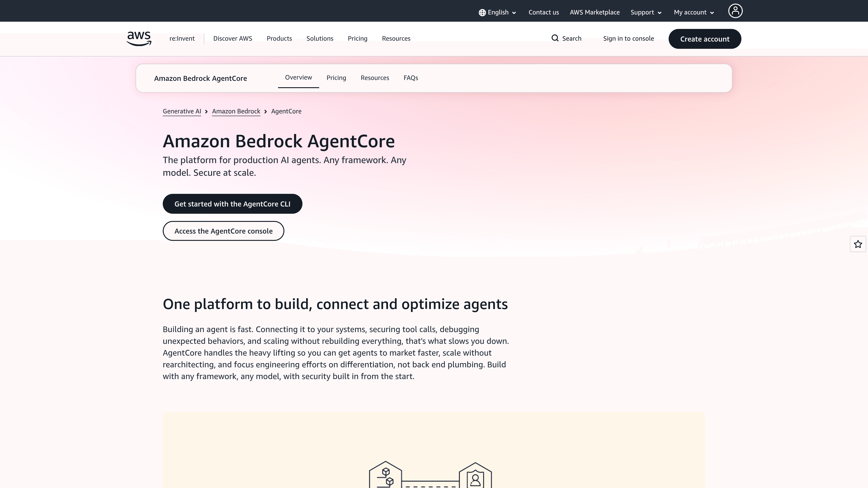
Task: Open the re:Invent nav item
Action: point(182,38)
